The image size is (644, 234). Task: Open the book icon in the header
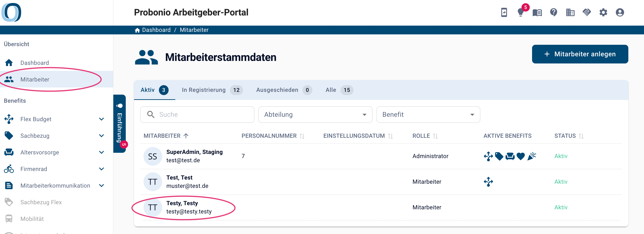537,12
